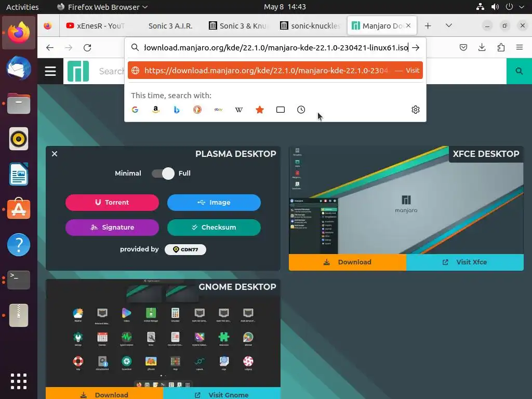Screen dimensions: 532x399
Task: Open a new tab with plus button
Action: (x=428, y=26)
